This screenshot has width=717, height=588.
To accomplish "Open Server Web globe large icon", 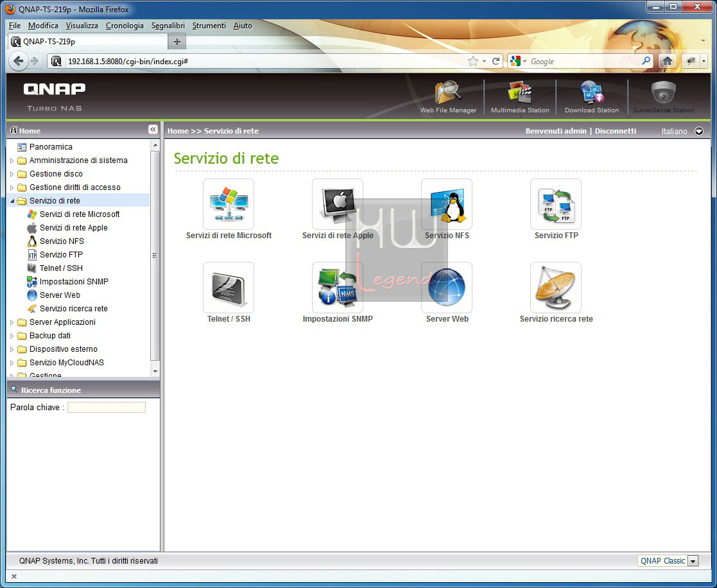I will coord(447,288).
